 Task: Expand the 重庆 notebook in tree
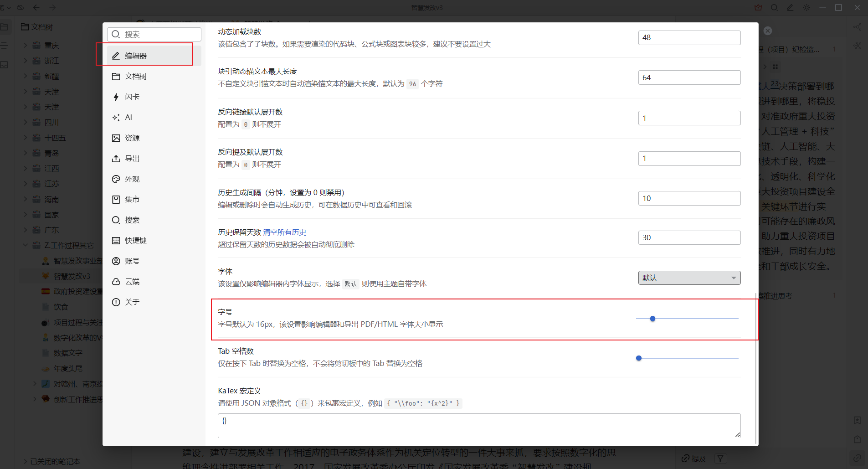(x=26, y=46)
